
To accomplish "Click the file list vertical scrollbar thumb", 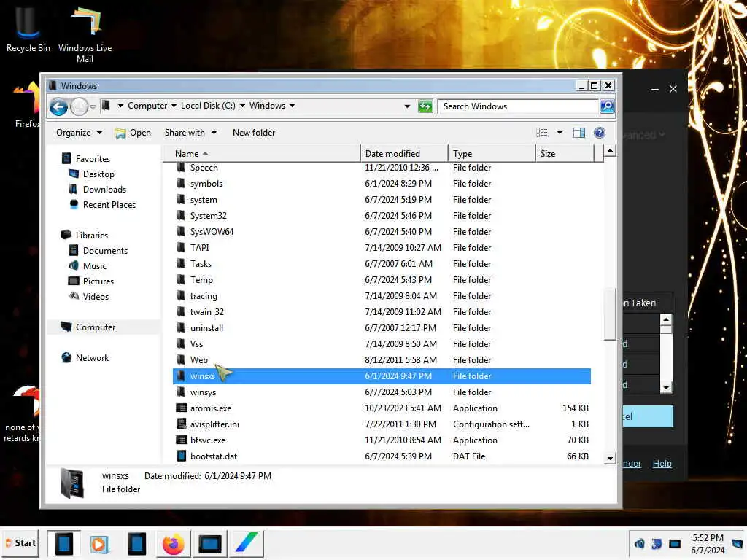I will pyautogui.click(x=610, y=314).
